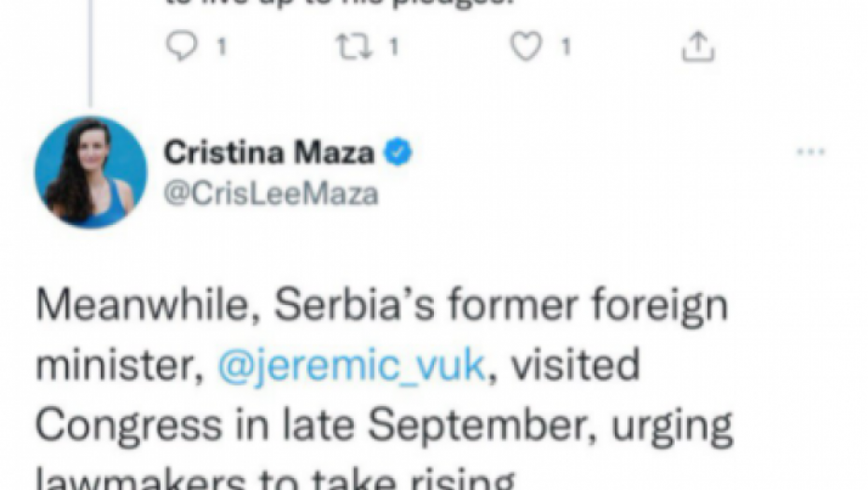868x490 pixels.
Task: Open the @CrisLeeMaza handle
Action: point(272,193)
